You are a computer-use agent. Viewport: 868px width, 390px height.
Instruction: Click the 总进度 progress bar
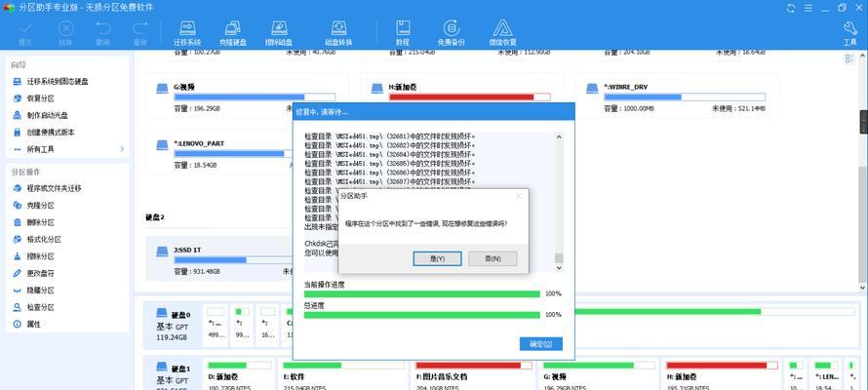[422, 315]
